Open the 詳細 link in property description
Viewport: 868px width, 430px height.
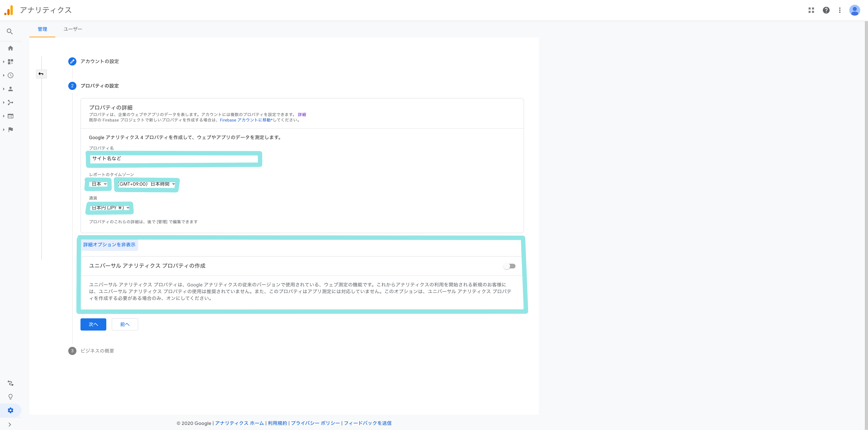302,115
